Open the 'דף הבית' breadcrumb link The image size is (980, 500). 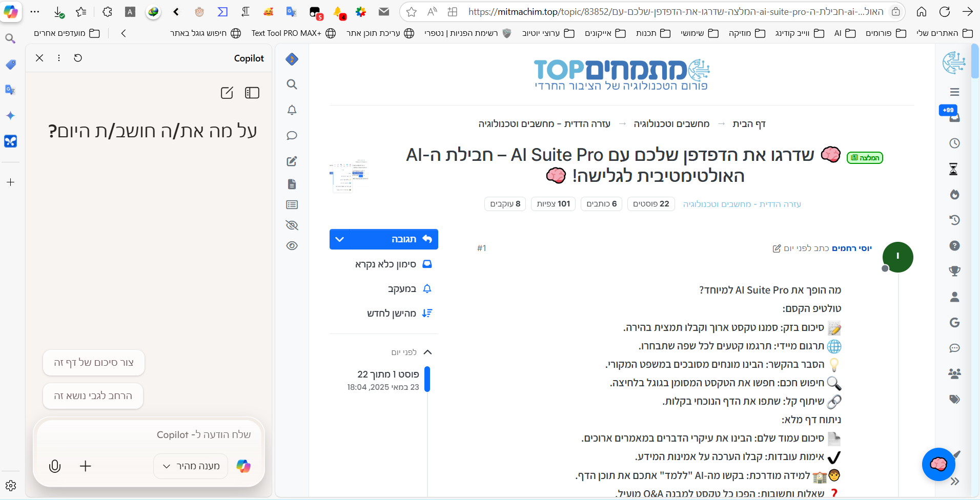tap(749, 124)
